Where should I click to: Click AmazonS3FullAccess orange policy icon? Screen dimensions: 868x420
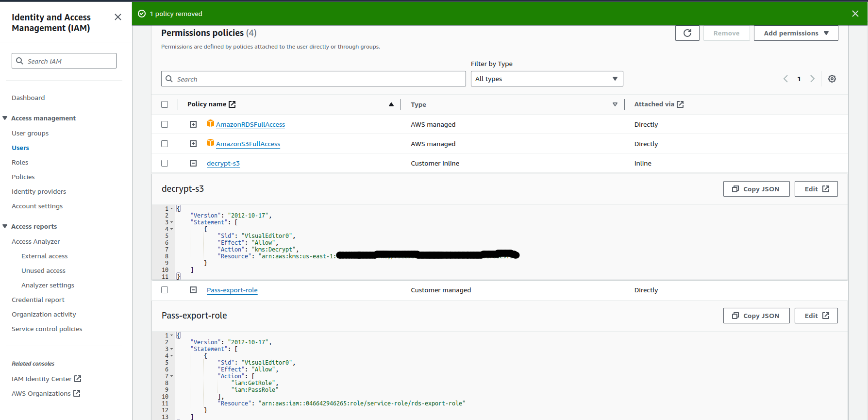tap(210, 143)
